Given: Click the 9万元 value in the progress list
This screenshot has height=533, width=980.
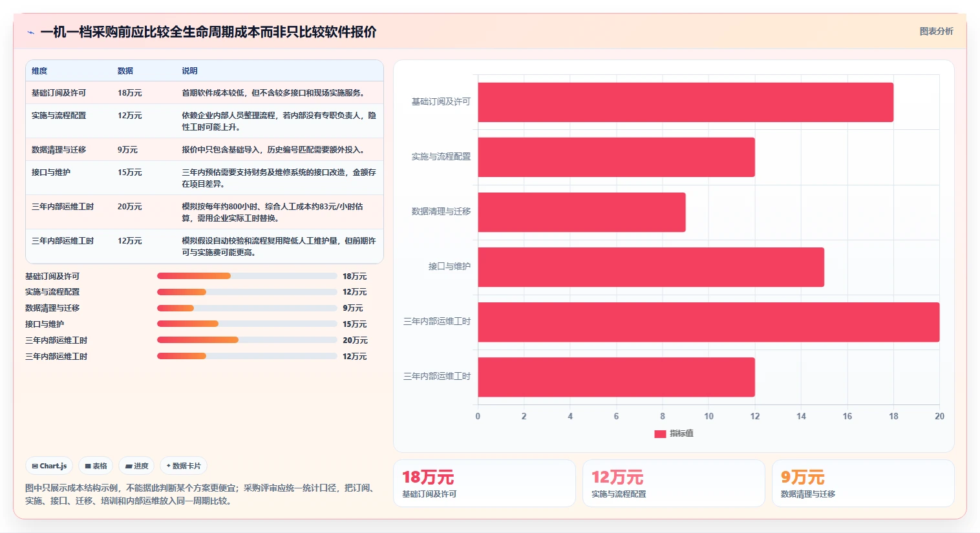Looking at the screenshot, I should pyautogui.click(x=353, y=308).
